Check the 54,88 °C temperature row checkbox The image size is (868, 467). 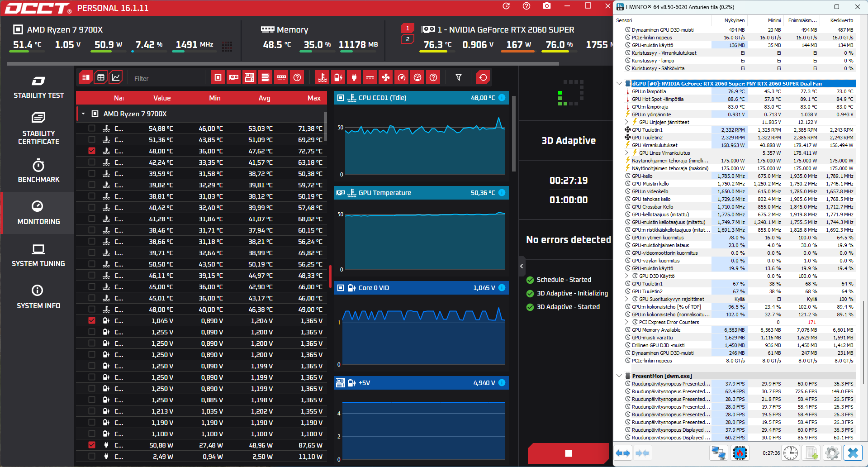click(x=92, y=128)
